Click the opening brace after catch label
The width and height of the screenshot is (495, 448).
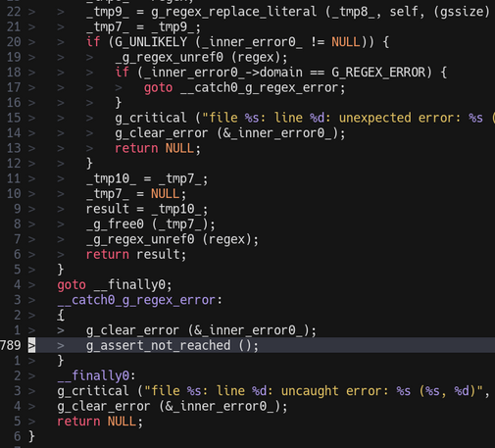(61, 315)
